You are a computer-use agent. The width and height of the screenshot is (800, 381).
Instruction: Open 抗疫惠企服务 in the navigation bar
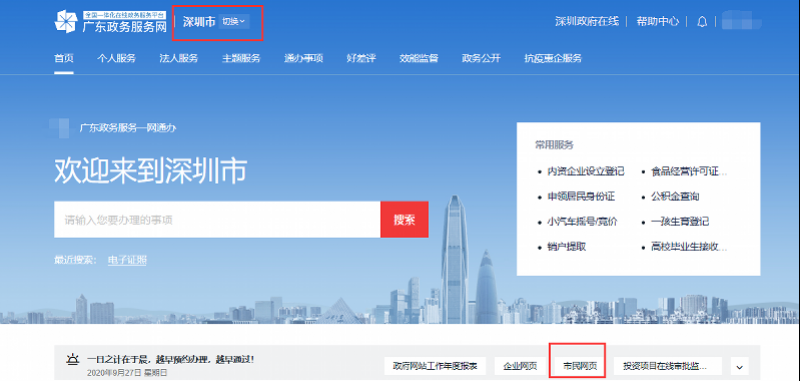pyautogui.click(x=553, y=58)
